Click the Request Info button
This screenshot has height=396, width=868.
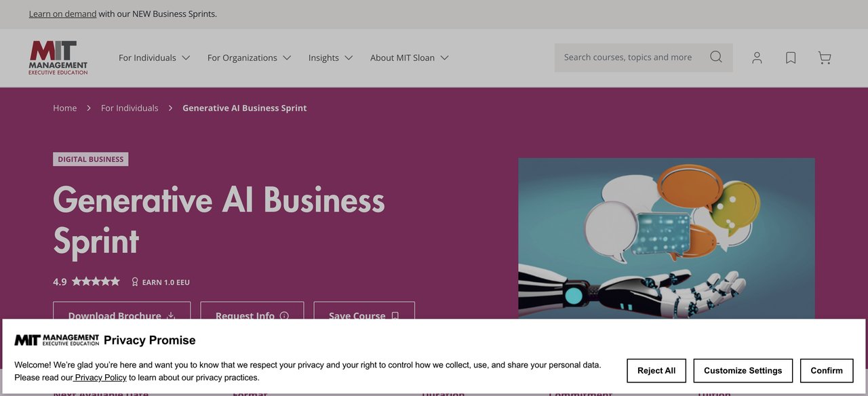[x=252, y=311]
